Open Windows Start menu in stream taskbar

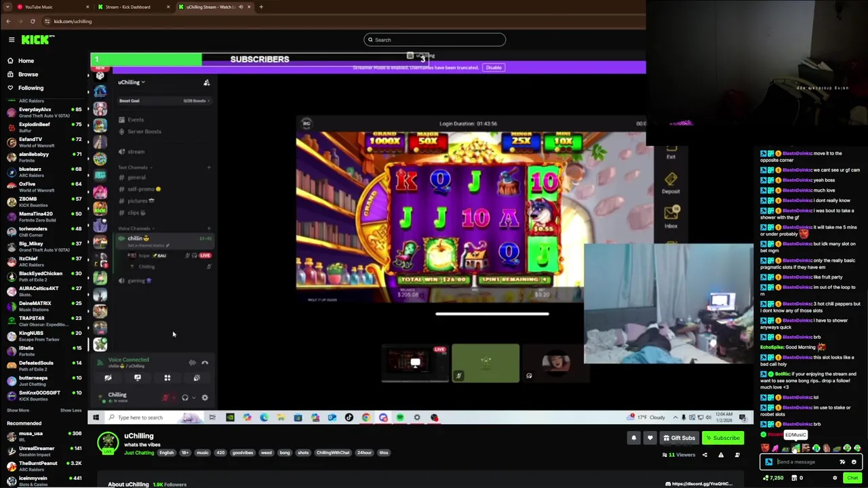click(x=96, y=418)
